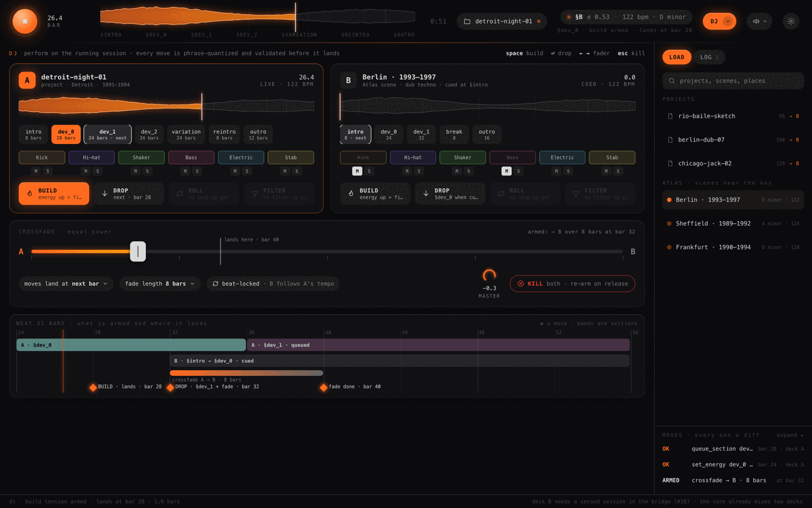
Task: Click the FILTER funnel button on deck B
Action: (x=600, y=194)
